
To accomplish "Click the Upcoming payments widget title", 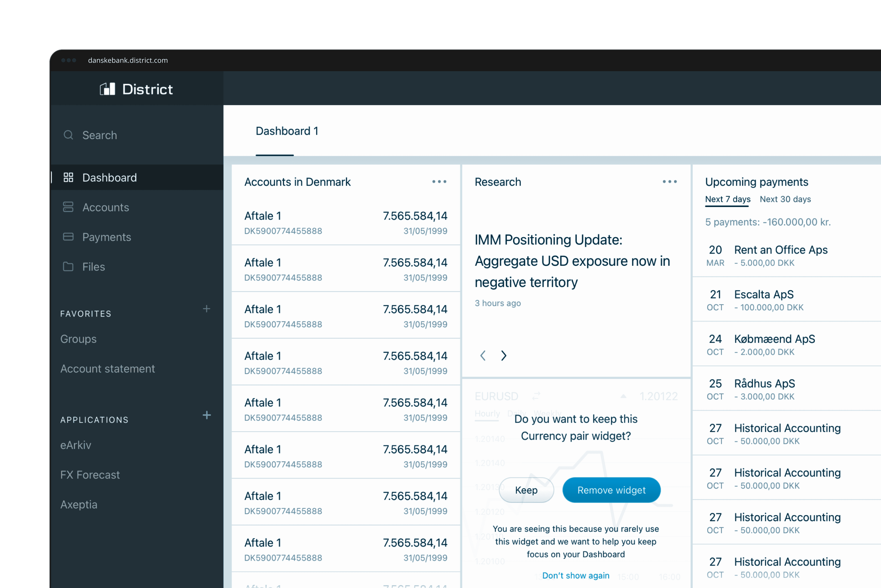I will 756,182.
